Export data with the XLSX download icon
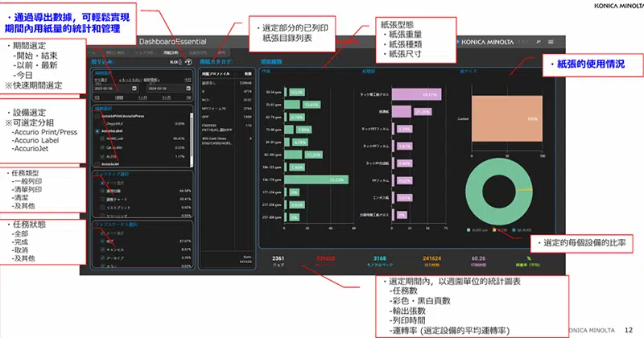The width and height of the screenshot is (644, 338). pos(176,62)
